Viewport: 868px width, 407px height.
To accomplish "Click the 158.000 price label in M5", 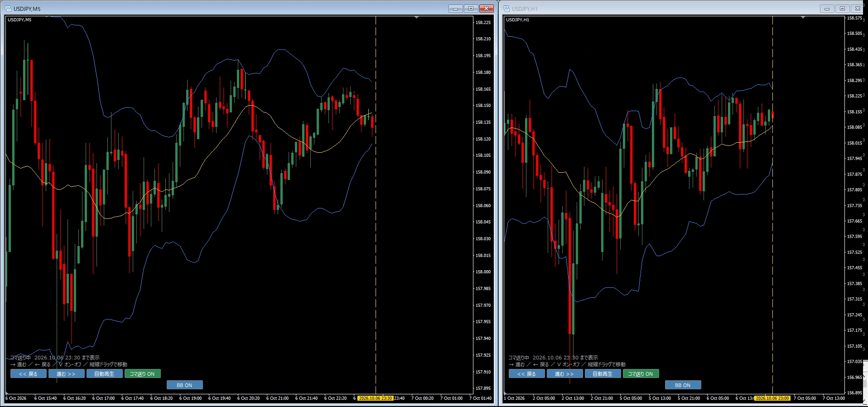I will click(x=483, y=272).
